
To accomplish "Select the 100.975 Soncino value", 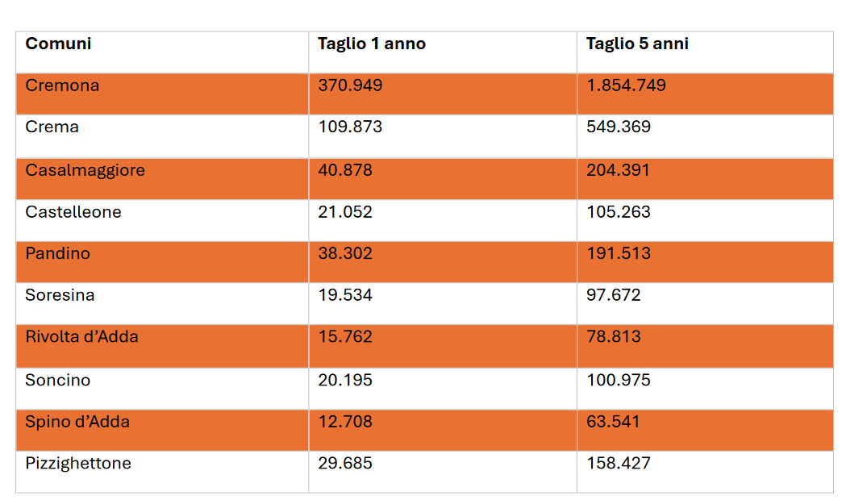I will click(618, 380).
